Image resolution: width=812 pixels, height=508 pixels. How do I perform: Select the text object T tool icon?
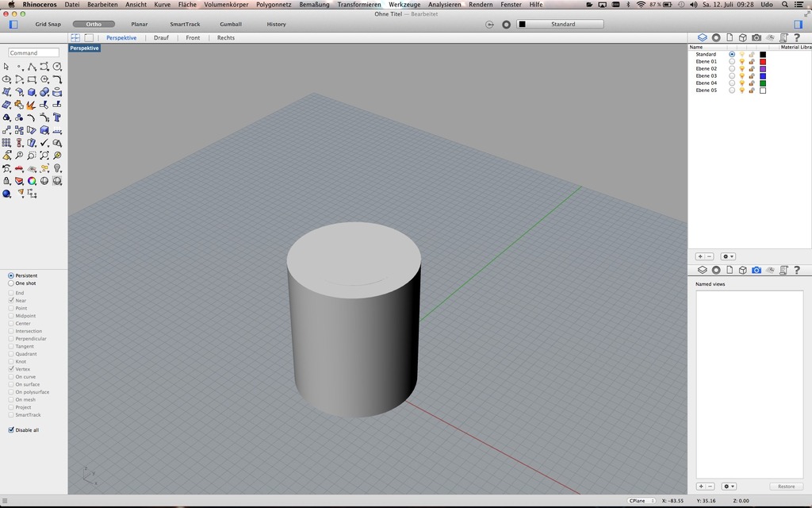[57, 117]
